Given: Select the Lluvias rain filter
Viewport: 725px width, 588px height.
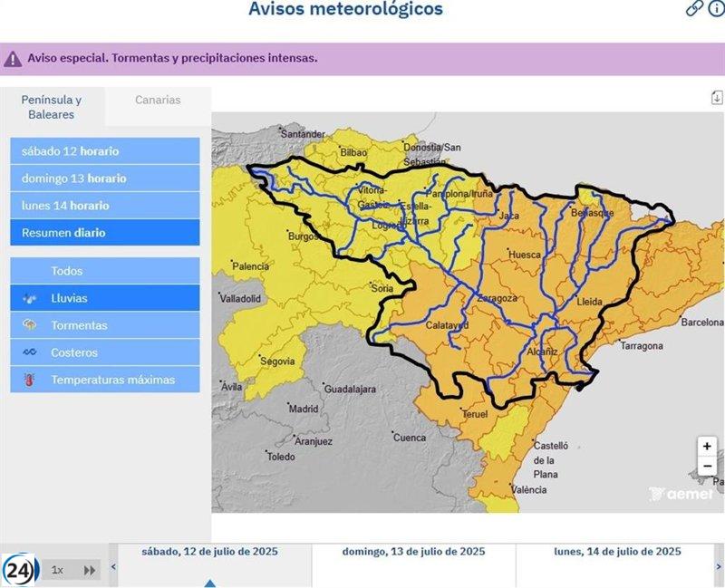Looking at the screenshot, I should click(105, 298).
